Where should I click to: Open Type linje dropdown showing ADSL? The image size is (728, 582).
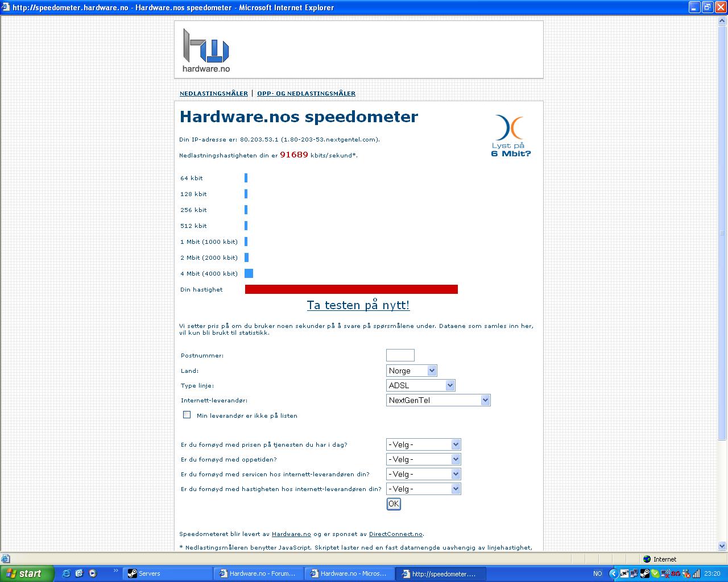(421, 385)
